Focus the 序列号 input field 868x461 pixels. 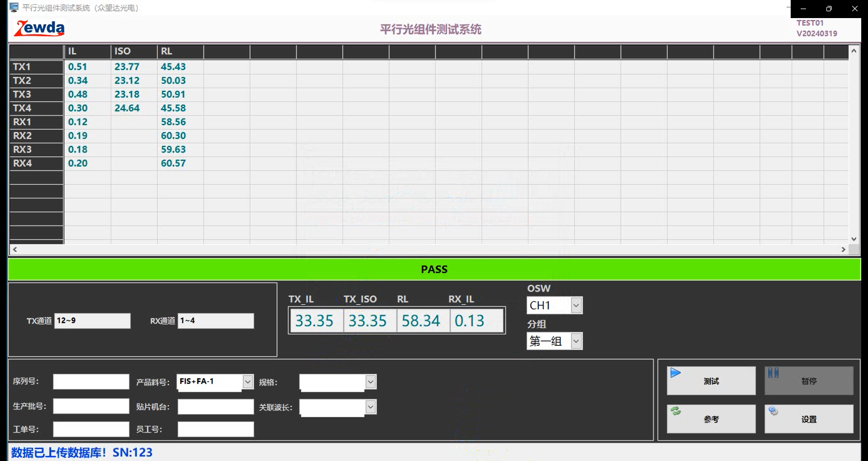pos(91,381)
